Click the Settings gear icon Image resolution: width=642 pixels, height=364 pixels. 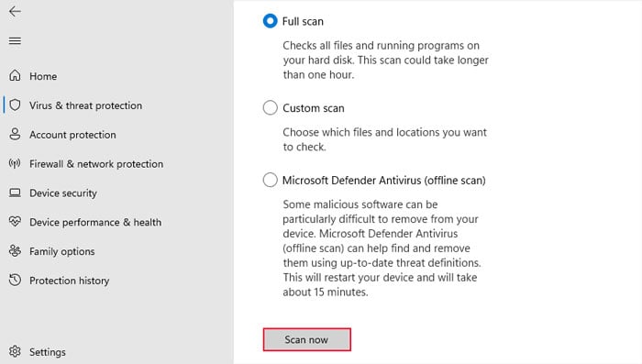pyautogui.click(x=15, y=351)
